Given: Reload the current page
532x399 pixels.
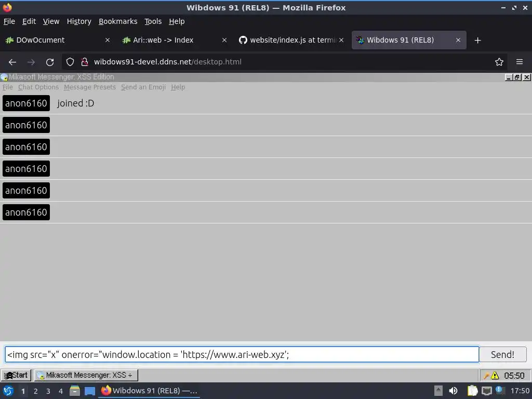Looking at the screenshot, I should click(x=50, y=62).
